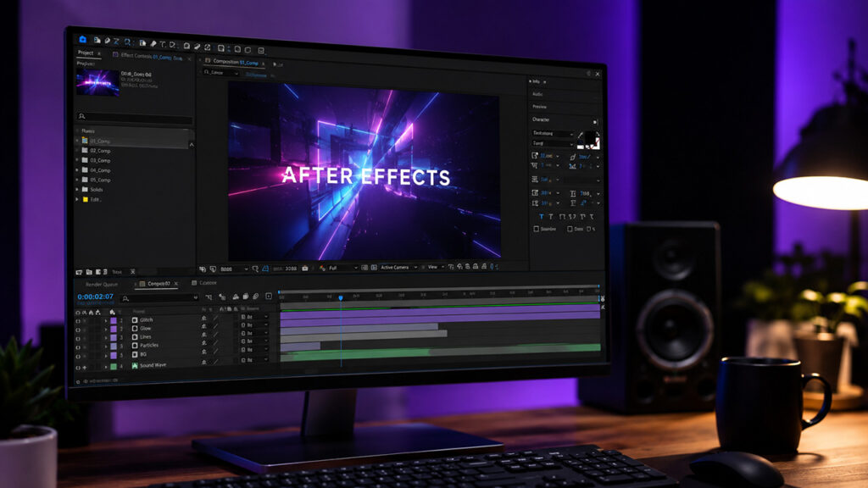Tick the first checkbox below Character styles
The height and width of the screenshot is (488, 868).
(537, 229)
